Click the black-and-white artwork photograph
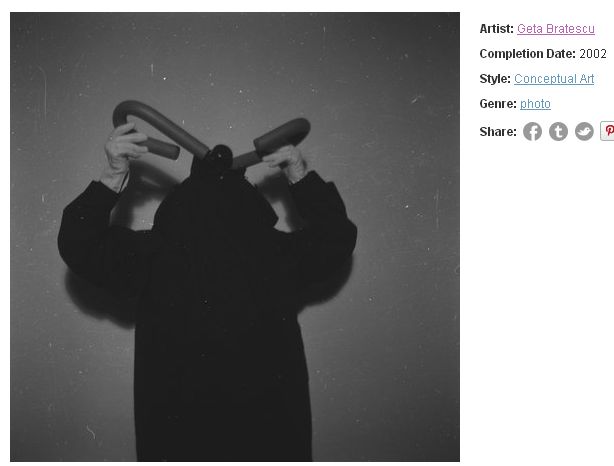 [x=235, y=237]
